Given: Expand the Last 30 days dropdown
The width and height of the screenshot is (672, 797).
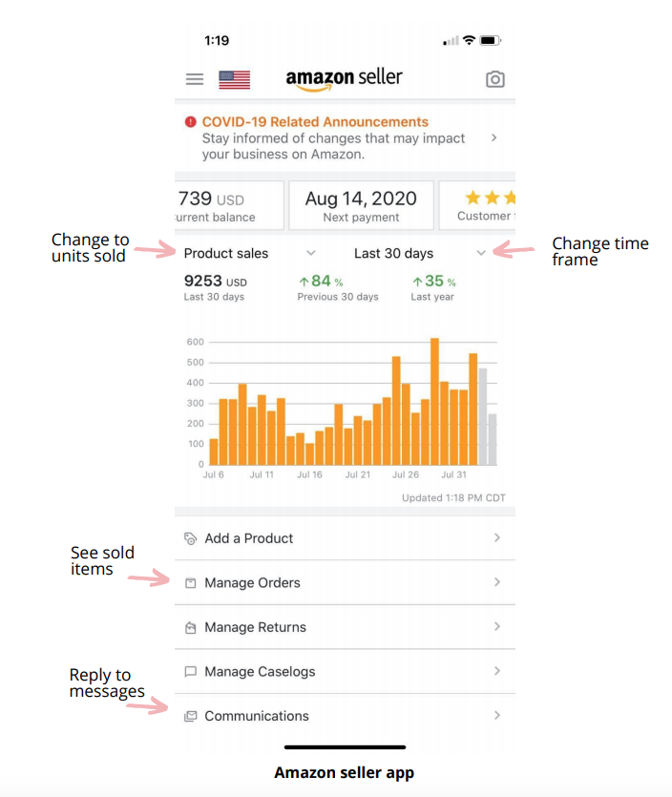Looking at the screenshot, I should 420,253.
